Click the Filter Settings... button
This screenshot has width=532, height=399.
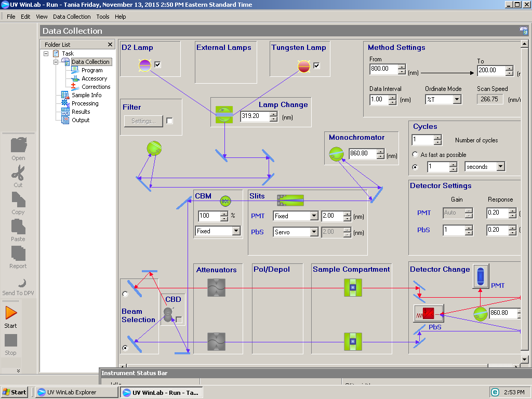pyautogui.click(x=143, y=121)
